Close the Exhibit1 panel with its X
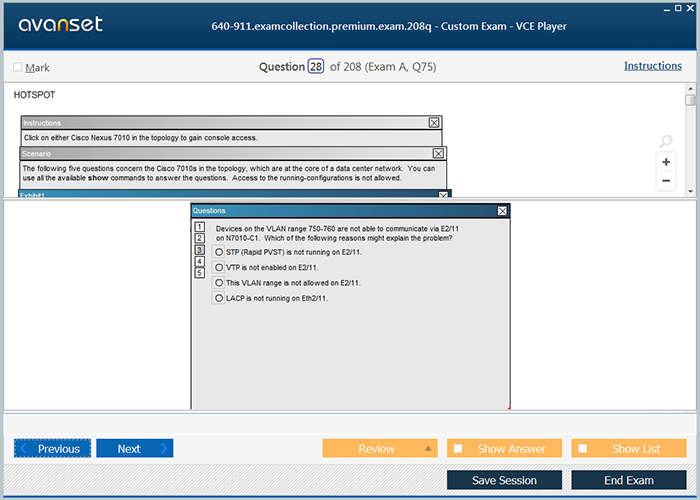The image size is (700, 500). [x=443, y=195]
